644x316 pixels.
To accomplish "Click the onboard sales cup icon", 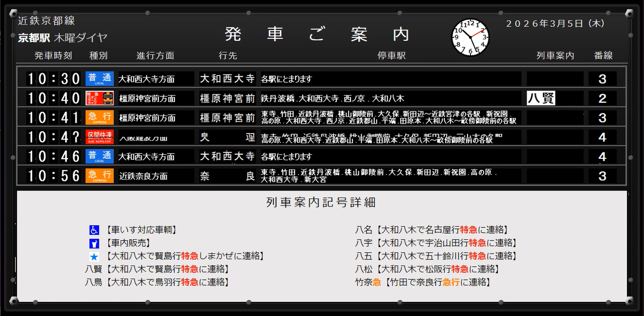I will [94, 243].
